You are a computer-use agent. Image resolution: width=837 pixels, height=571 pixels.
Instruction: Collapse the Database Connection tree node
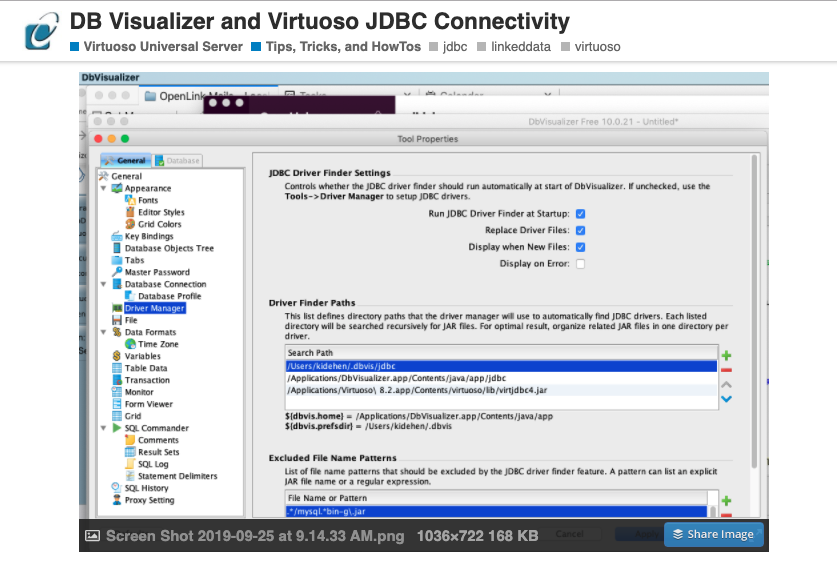(x=104, y=284)
